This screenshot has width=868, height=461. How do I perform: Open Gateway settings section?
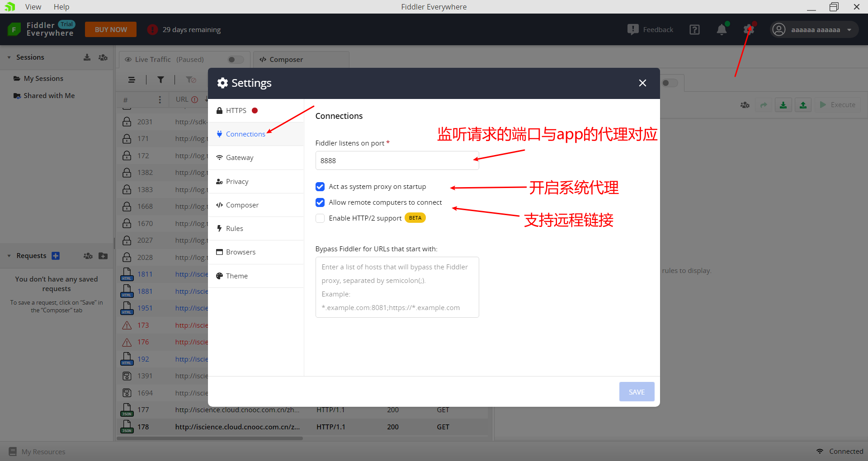[x=256, y=158]
